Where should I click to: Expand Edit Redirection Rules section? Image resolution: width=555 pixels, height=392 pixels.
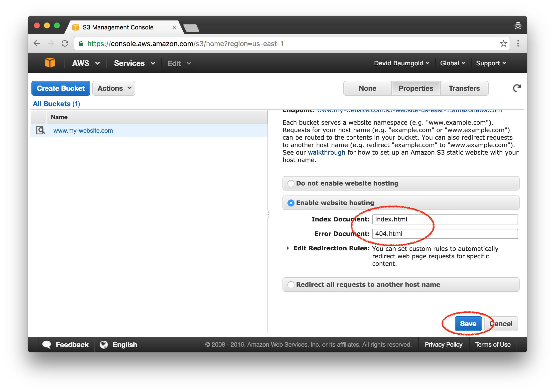288,248
